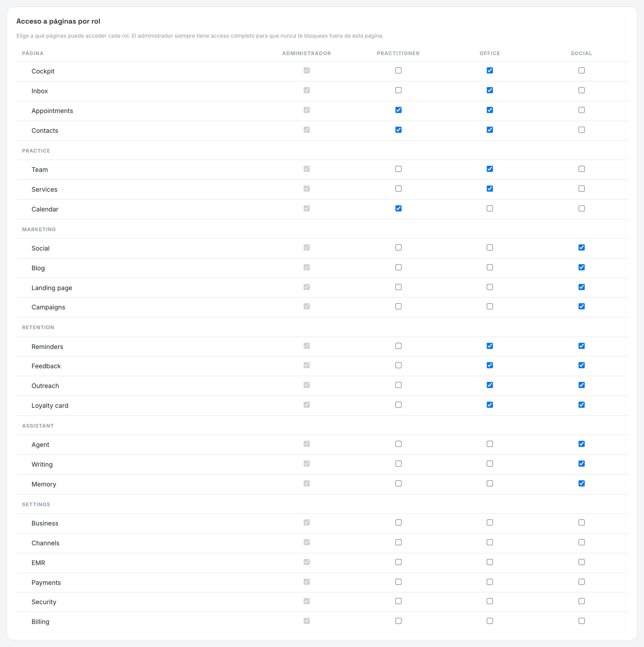644x647 pixels.
Task: Disable Feedback for Social role
Action: (581, 365)
